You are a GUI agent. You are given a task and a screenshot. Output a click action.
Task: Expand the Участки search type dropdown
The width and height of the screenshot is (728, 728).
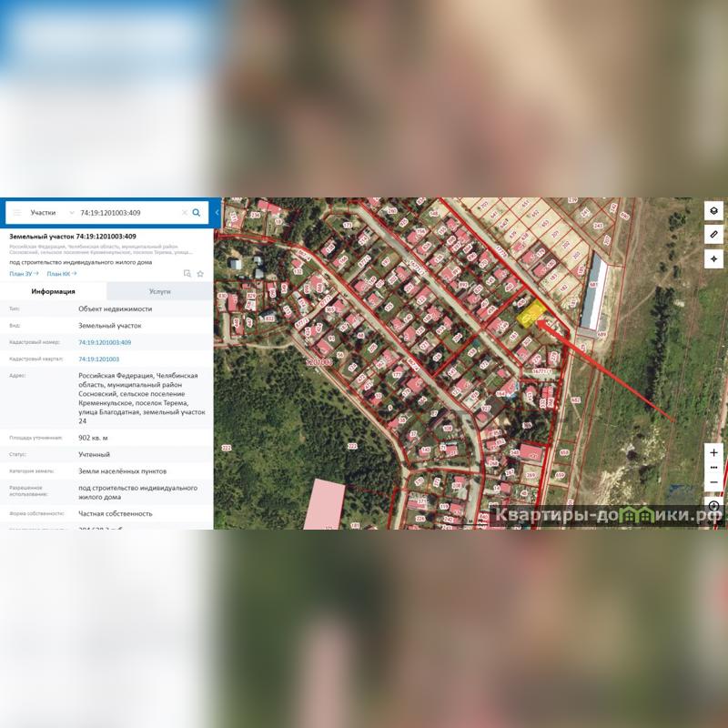71,212
